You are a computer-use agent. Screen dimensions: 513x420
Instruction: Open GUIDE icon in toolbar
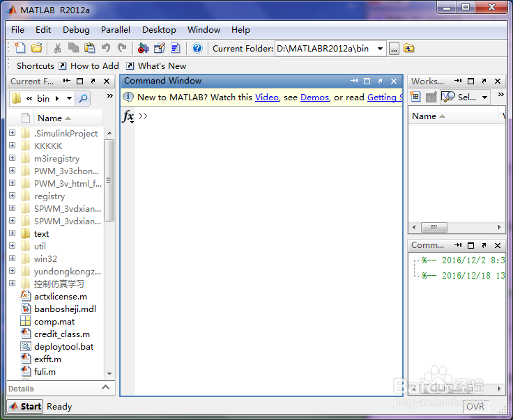(160, 48)
